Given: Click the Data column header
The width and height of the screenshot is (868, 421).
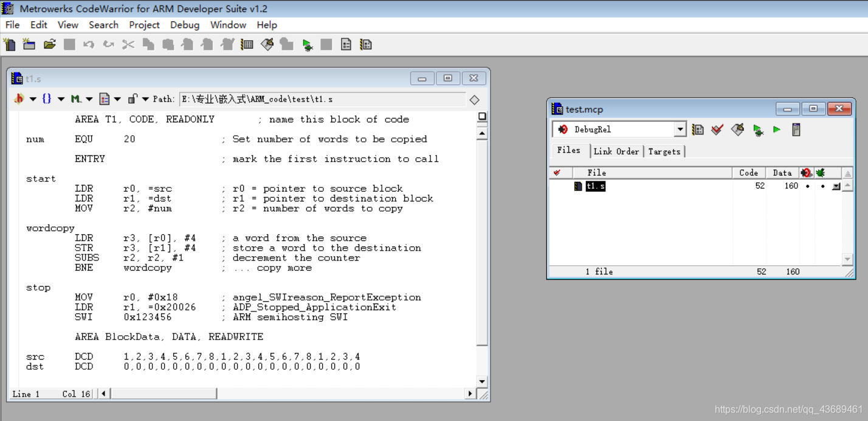Looking at the screenshot, I should coord(782,173).
